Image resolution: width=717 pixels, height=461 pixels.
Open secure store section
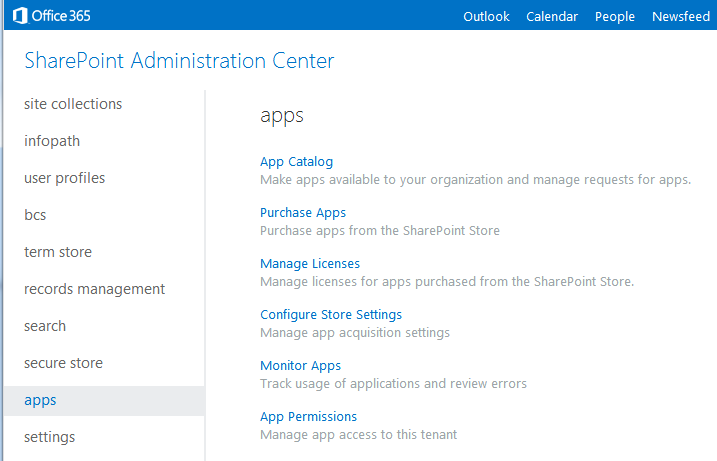pyautogui.click(x=64, y=363)
